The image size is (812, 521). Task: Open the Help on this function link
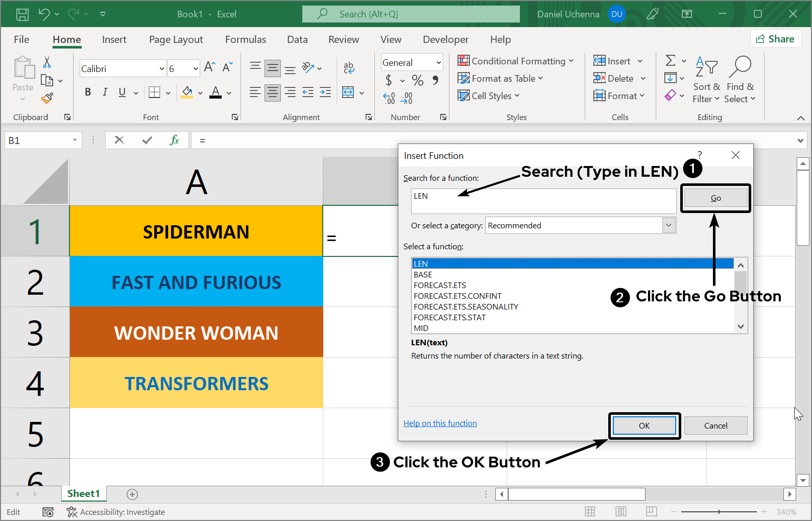[x=440, y=423]
